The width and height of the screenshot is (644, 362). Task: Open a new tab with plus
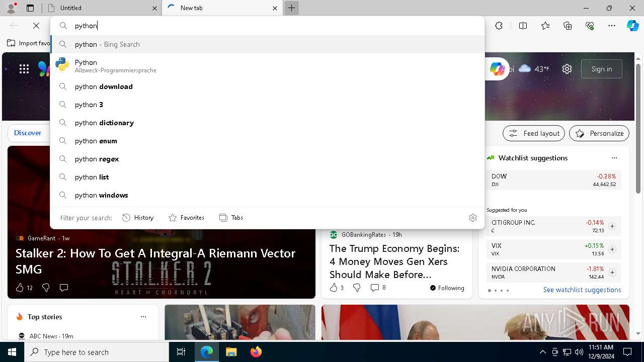(291, 8)
